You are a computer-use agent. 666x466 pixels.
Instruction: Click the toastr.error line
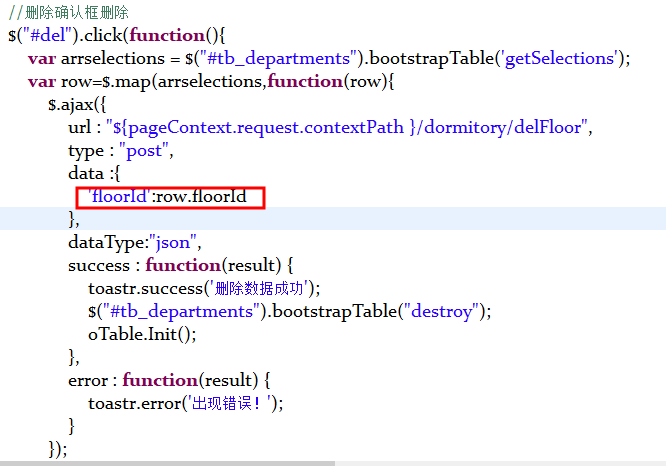click(186, 403)
